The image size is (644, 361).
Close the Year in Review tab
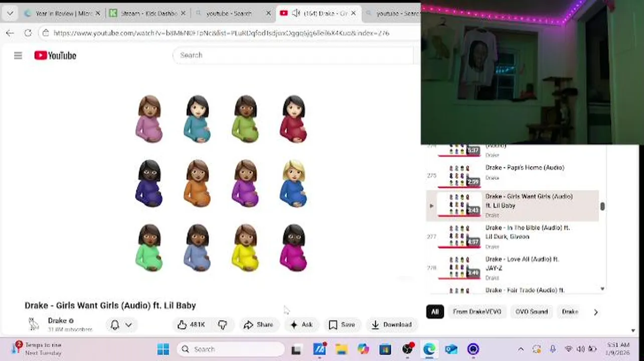pyautogui.click(x=97, y=14)
